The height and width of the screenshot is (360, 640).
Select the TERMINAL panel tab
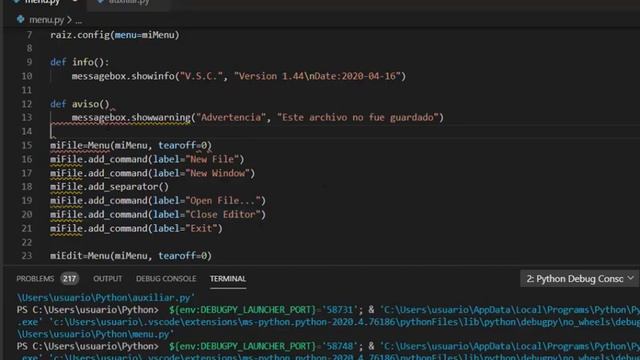pos(228,279)
